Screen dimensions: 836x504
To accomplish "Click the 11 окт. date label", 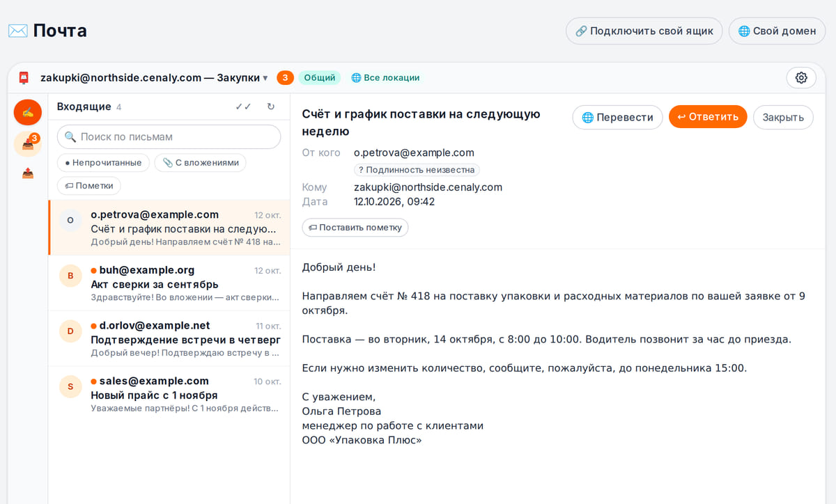I will coord(268,326).
